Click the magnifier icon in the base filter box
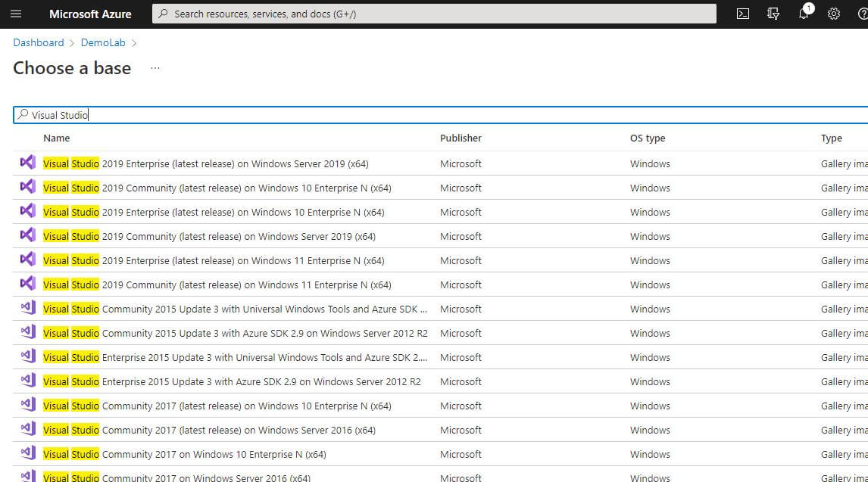Viewport: 868px width, 482px height. click(x=23, y=114)
